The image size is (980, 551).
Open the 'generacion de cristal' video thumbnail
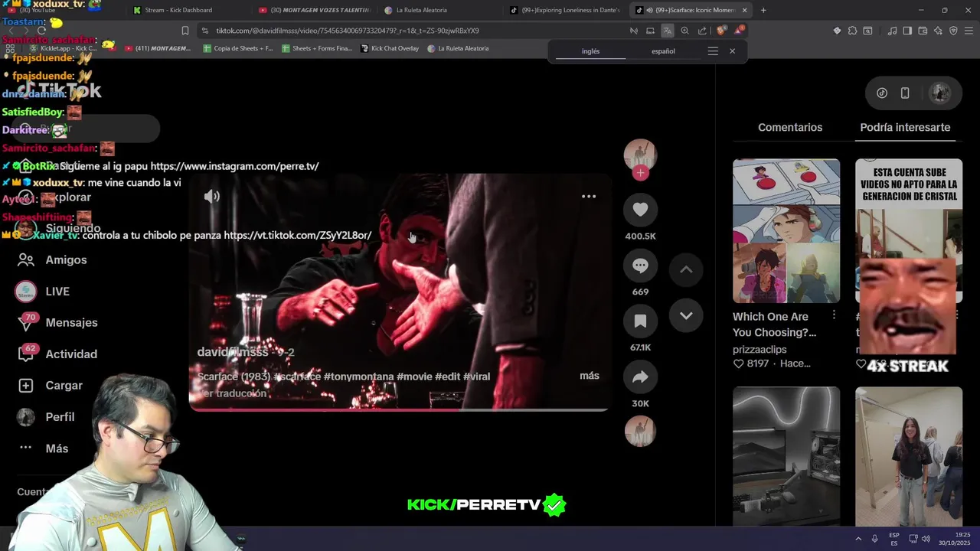pyautogui.click(x=909, y=231)
